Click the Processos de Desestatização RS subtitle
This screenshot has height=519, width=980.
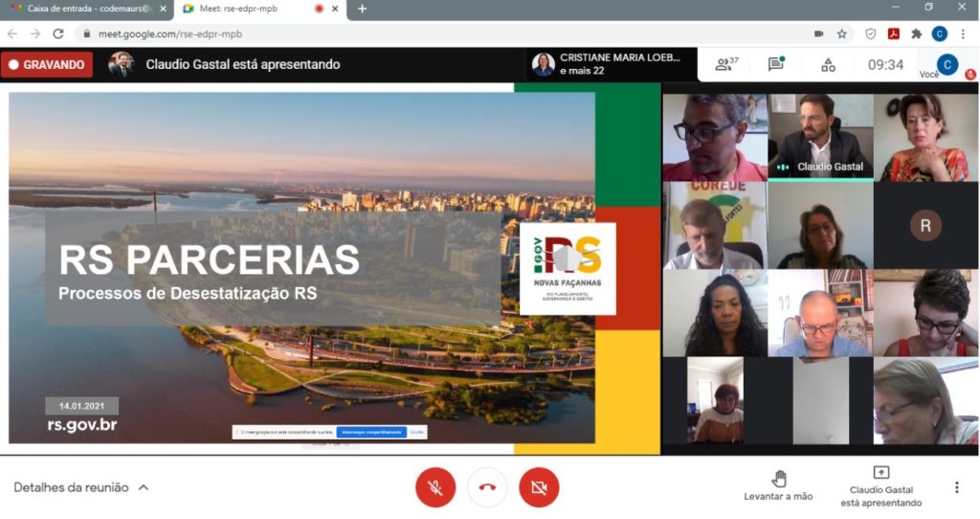click(188, 293)
